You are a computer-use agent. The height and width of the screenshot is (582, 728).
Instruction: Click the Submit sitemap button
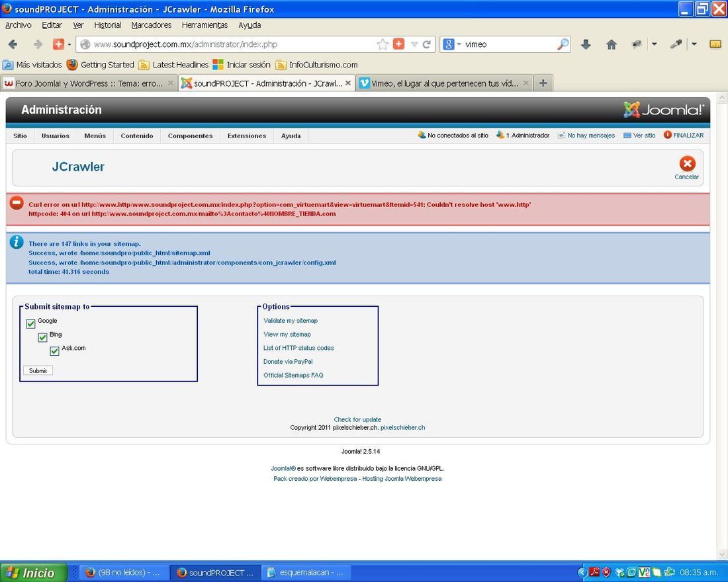pyautogui.click(x=38, y=370)
